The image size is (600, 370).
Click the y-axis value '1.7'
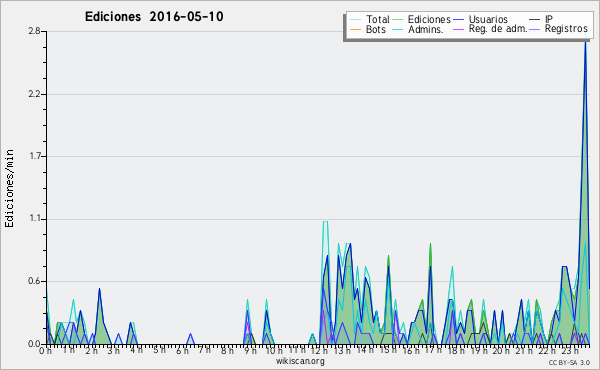point(34,156)
